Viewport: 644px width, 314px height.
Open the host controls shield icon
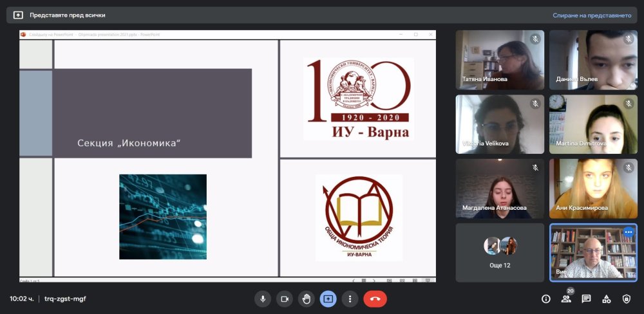click(x=627, y=299)
